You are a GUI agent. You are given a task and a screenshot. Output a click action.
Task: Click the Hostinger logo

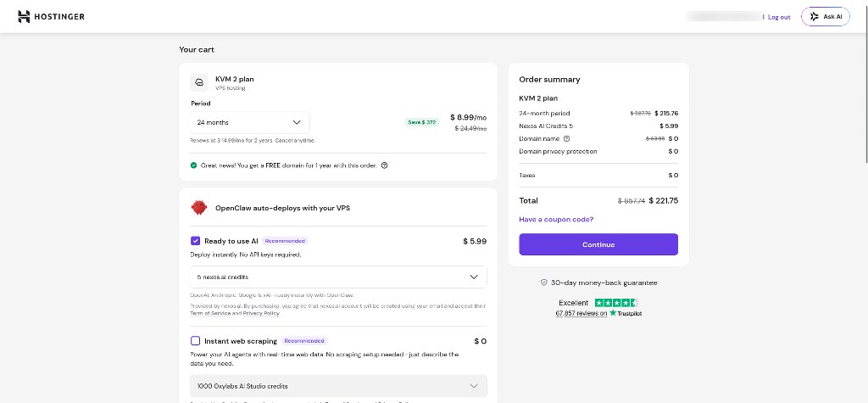(51, 17)
